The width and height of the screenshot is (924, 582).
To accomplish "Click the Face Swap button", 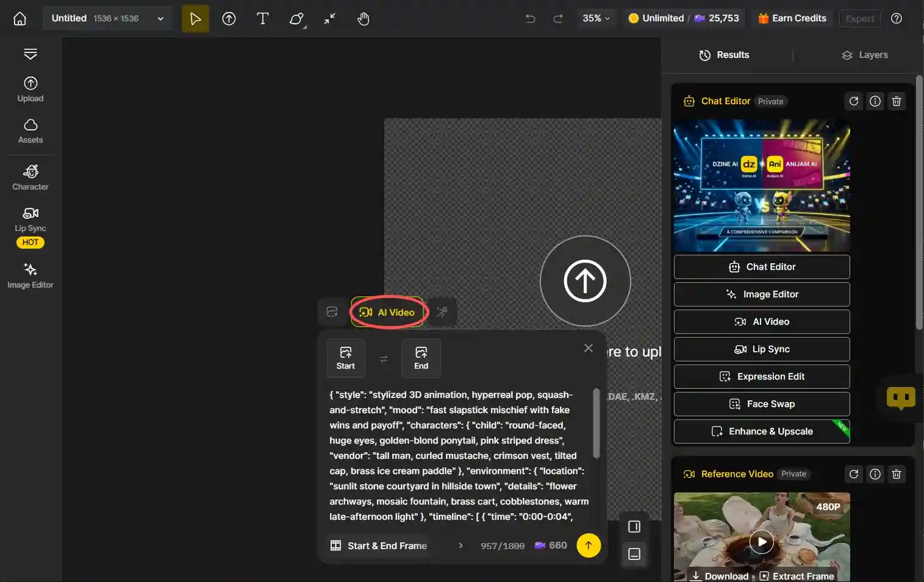I will click(761, 404).
